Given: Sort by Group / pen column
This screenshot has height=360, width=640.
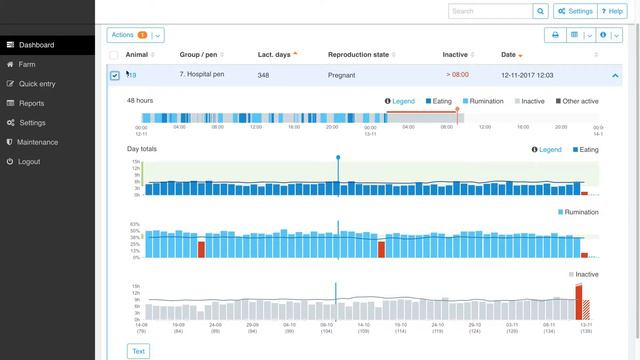Looking at the screenshot, I should click(x=202, y=55).
